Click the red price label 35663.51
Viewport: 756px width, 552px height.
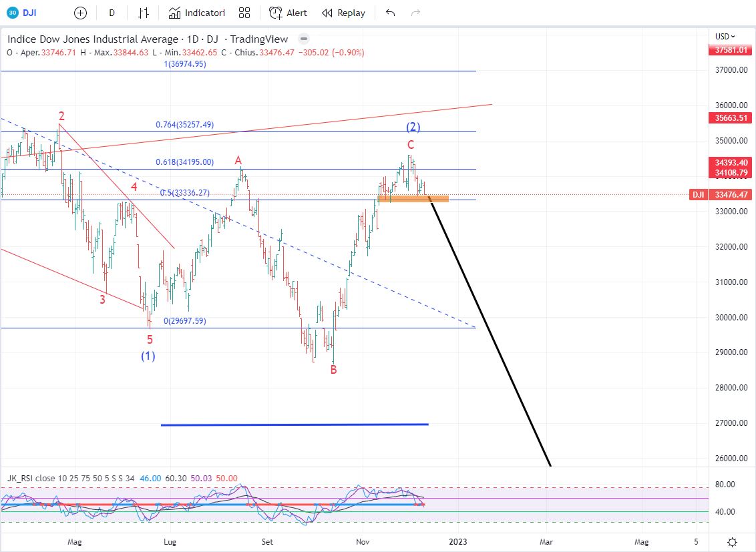pyautogui.click(x=731, y=117)
